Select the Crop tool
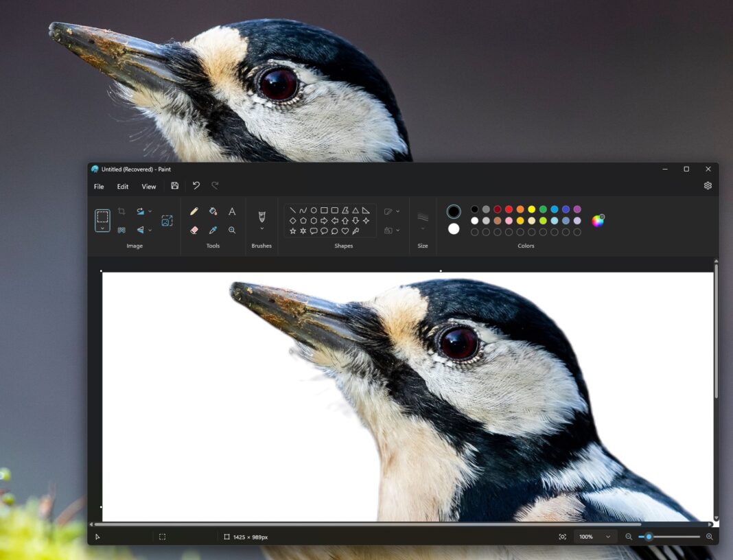 click(120, 211)
